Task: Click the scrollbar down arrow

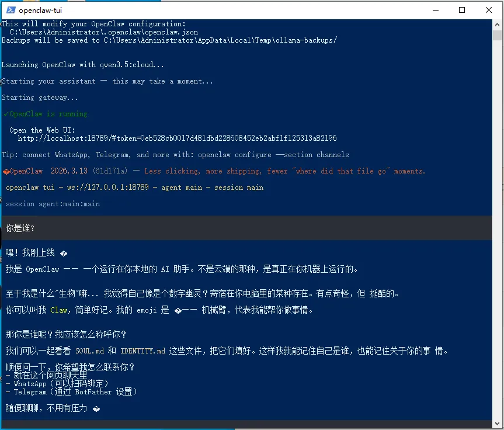Action: [x=497, y=424]
